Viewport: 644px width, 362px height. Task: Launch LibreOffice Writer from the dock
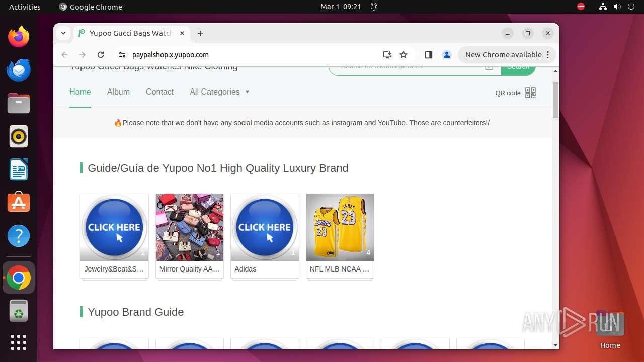coord(19,169)
